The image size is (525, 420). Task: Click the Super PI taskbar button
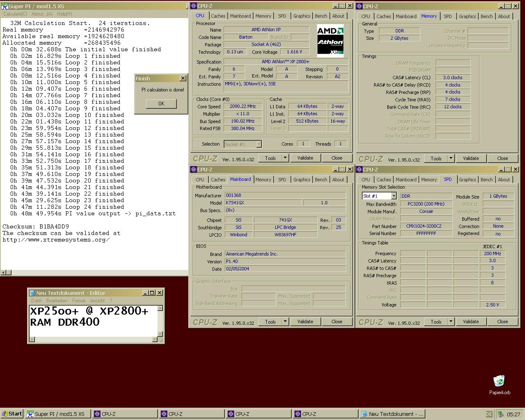pyautogui.click(x=58, y=414)
